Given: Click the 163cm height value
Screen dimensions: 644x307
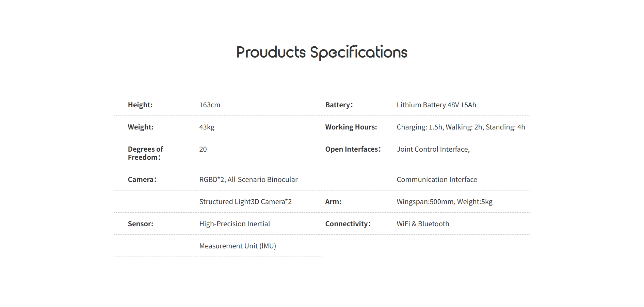Looking at the screenshot, I should 210,105.
